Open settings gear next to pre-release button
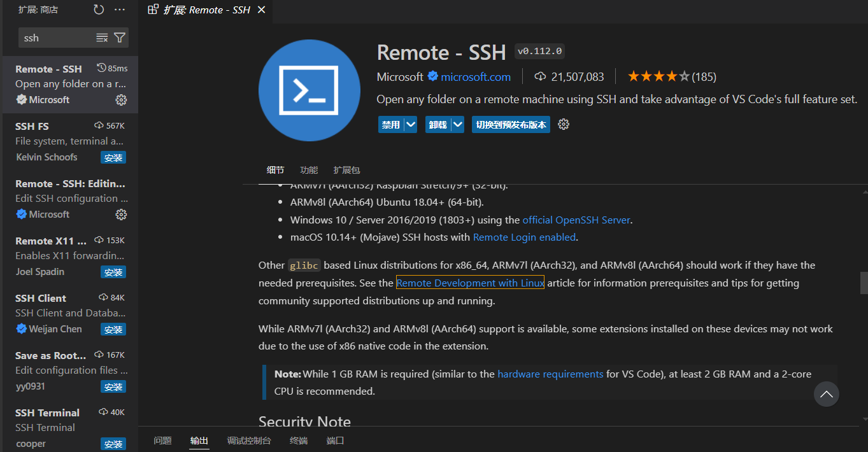Image resolution: width=868 pixels, height=452 pixels. 564,125
